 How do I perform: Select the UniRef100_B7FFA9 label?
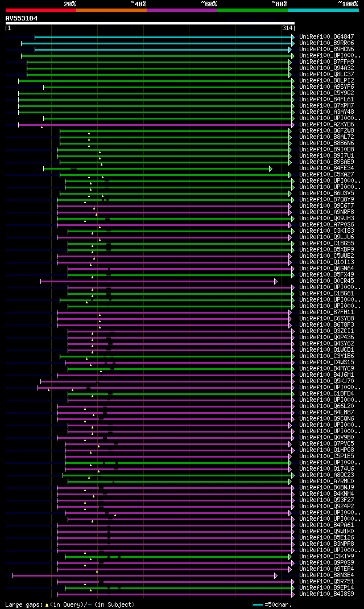(326, 62)
